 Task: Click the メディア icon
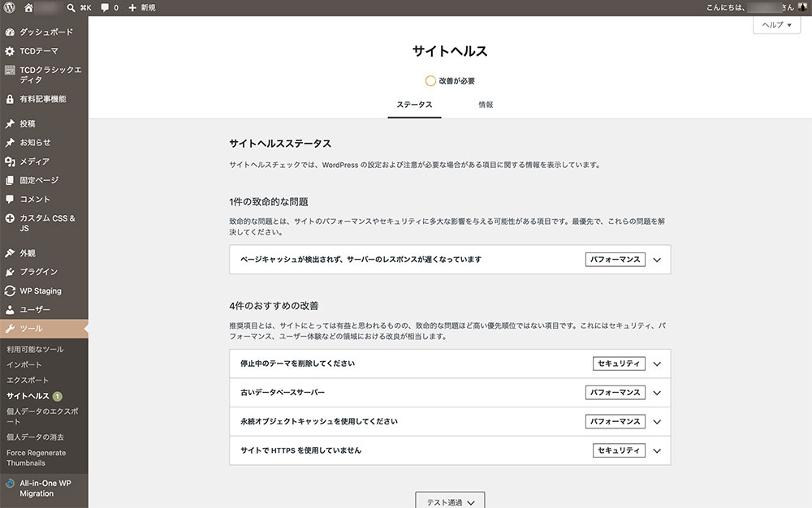[x=10, y=161]
